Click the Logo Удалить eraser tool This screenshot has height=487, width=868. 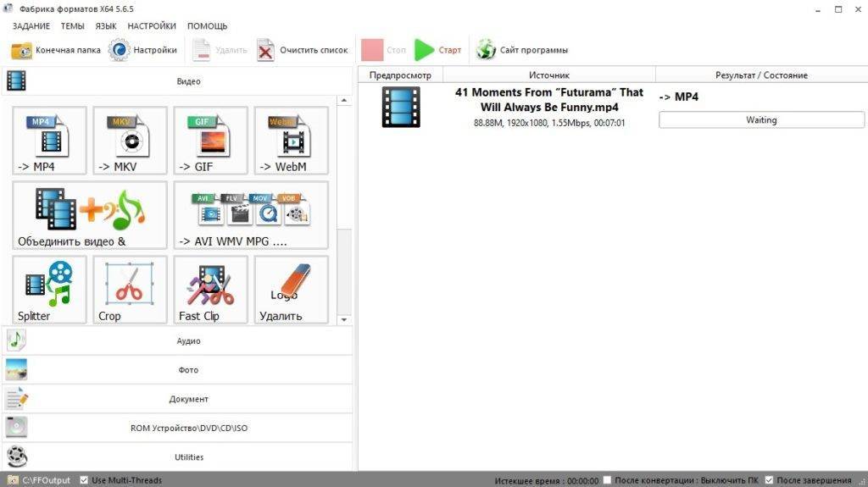click(x=291, y=290)
